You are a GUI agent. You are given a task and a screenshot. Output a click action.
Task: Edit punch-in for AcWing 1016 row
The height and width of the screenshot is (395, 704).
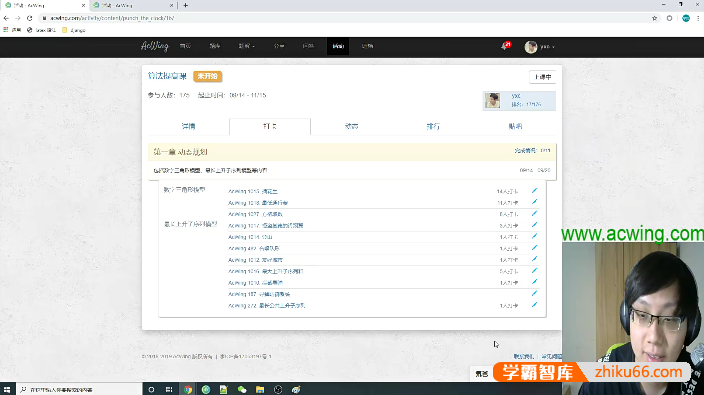pyautogui.click(x=534, y=271)
